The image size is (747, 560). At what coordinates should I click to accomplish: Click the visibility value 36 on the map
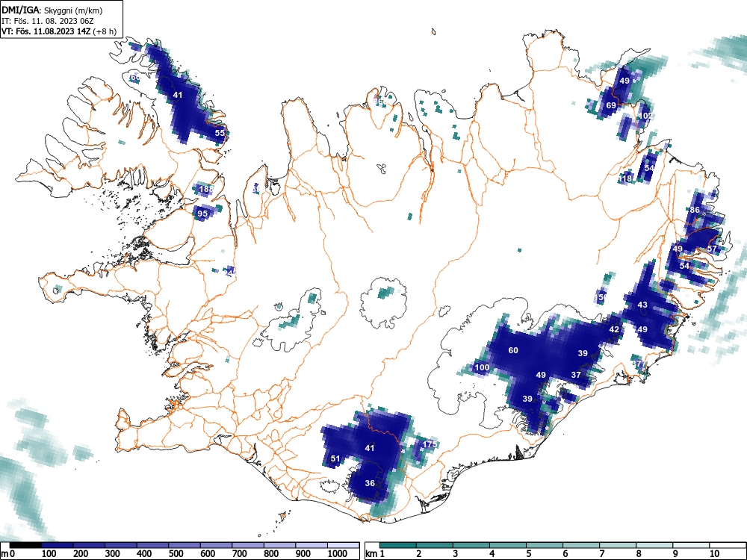coord(370,483)
